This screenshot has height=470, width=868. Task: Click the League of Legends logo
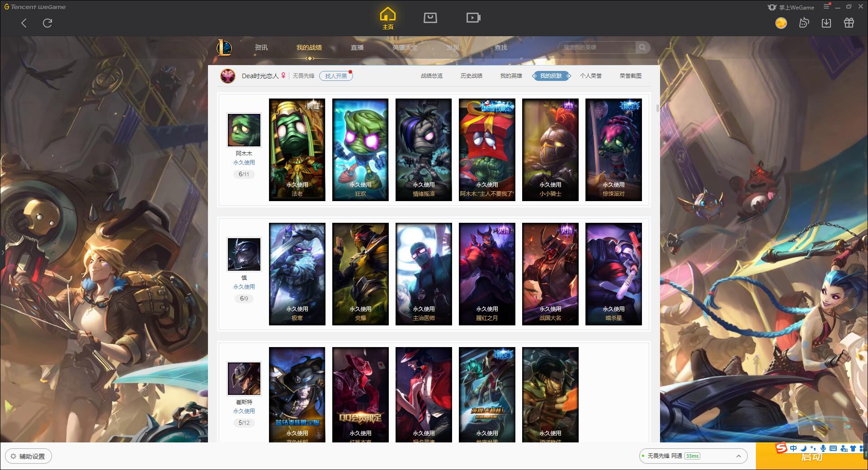224,47
